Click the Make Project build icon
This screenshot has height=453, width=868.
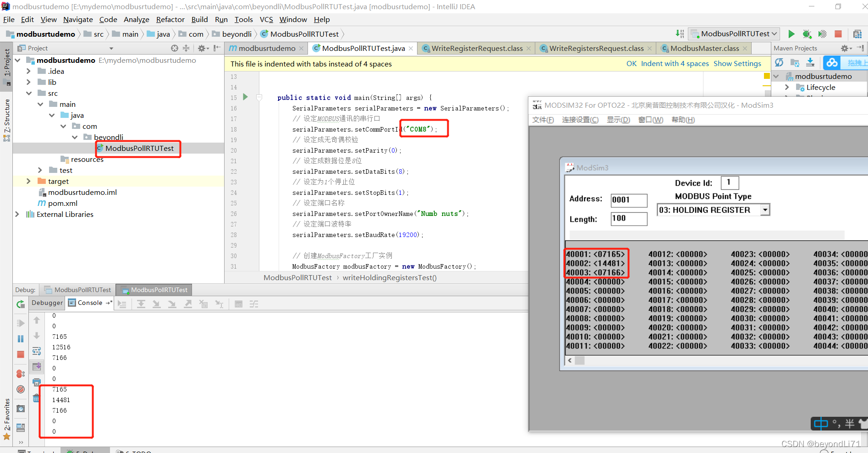click(x=680, y=34)
